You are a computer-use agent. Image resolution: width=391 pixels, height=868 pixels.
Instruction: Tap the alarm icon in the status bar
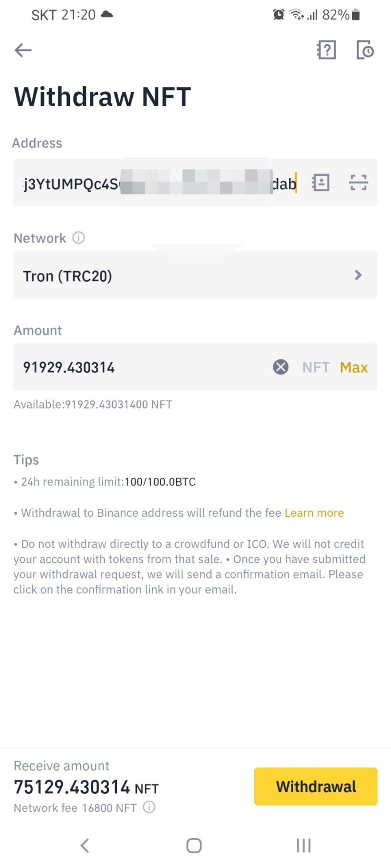[x=279, y=15]
